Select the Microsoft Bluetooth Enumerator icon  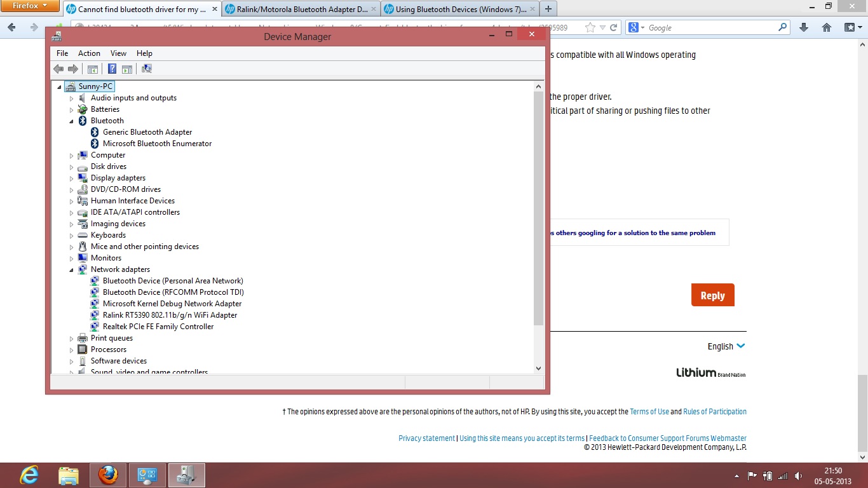95,144
